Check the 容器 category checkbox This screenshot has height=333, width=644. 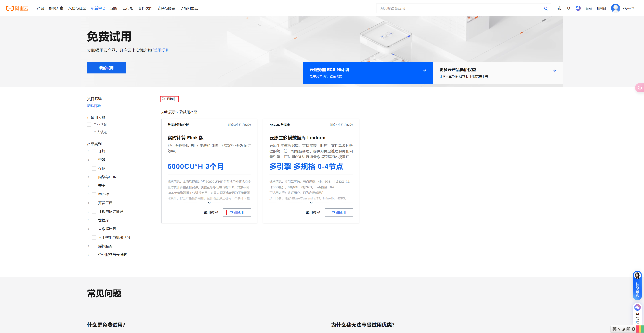point(94,160)
